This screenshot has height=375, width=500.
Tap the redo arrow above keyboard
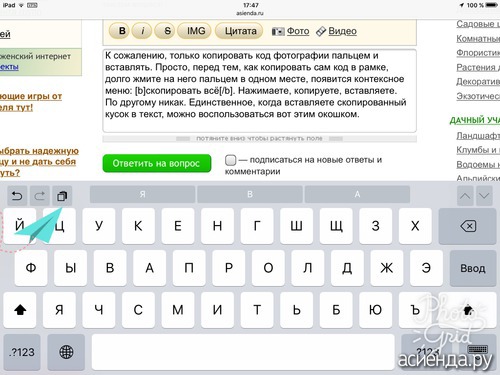point(40,196)
